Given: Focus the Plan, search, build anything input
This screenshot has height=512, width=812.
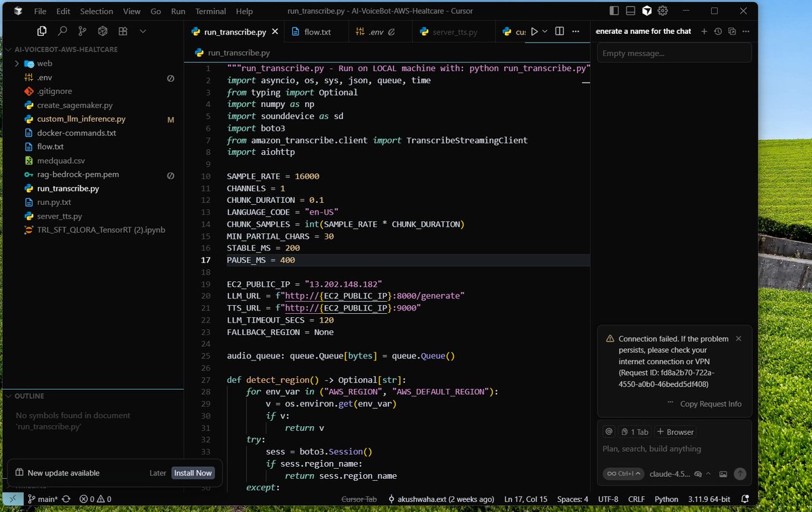Looking at the screenshot, I should (x=674, y=448).
